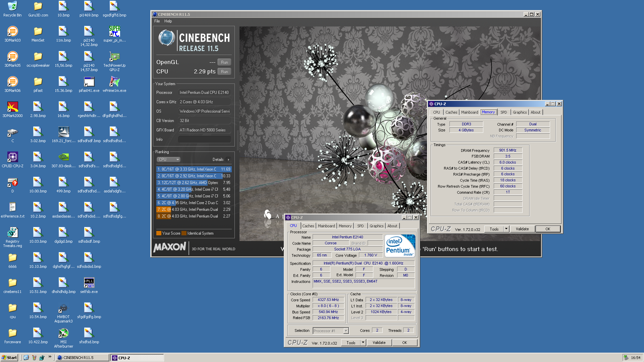
Task: Open the Help menu in CINEBENCH
Action: click(x=168, y=21)
